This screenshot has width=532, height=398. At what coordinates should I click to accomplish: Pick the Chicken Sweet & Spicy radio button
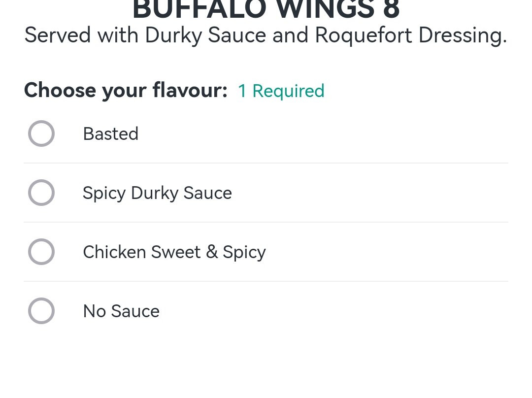(41, 252)
